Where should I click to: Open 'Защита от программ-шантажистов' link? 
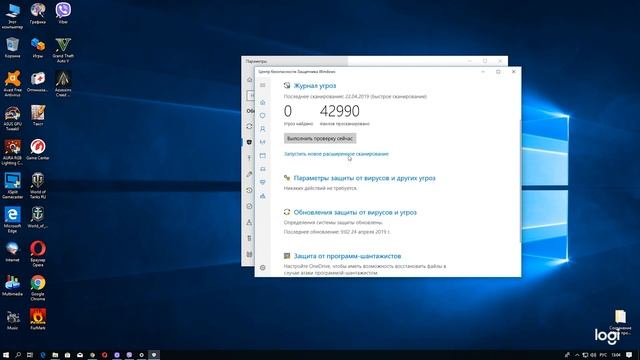click(x=347, y=256)
